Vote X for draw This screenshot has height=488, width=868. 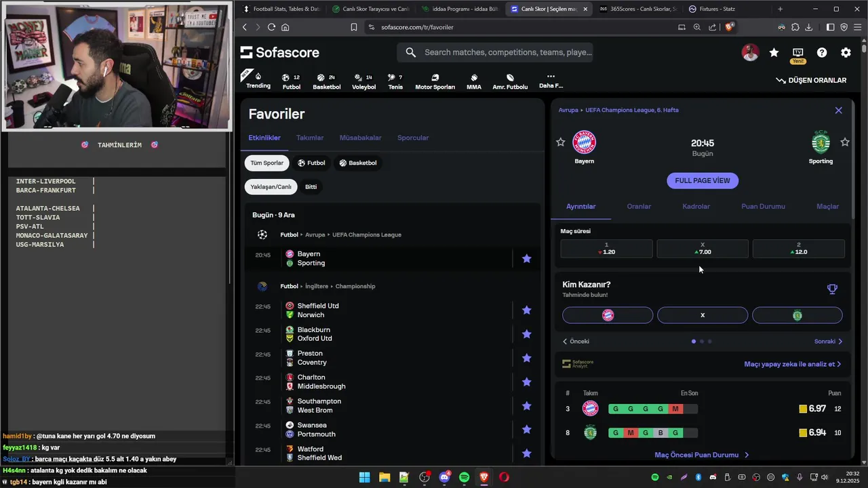[x=703, y=315]
